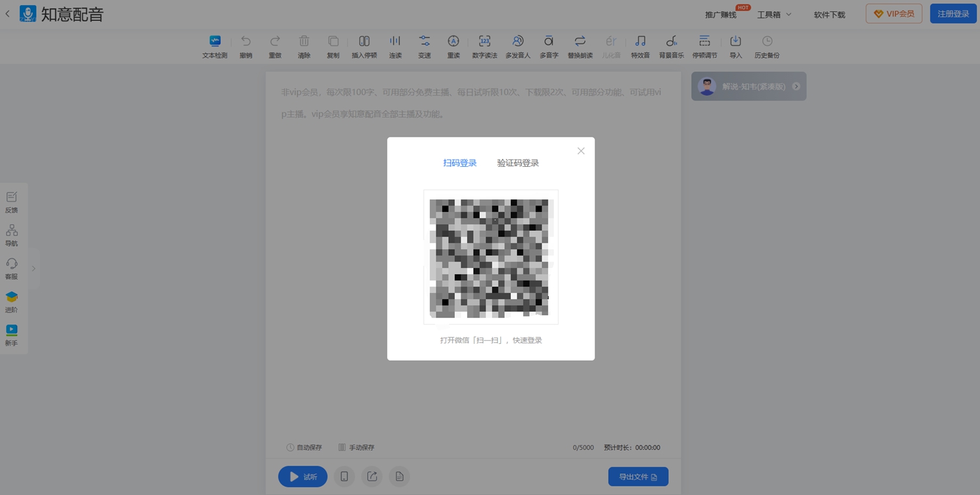Image resolution: width=980 pixels, height=495 pixels.
Task: Click the 知意配音 logo
Action: coord(61,14)
